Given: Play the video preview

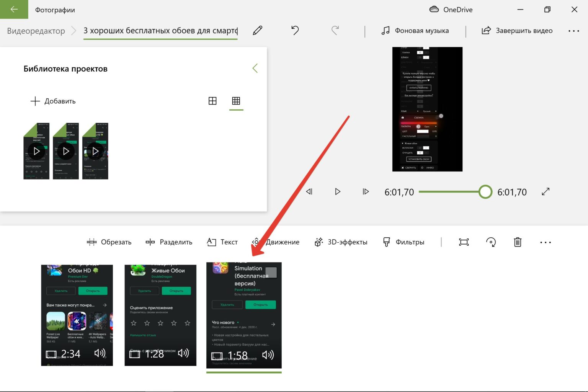Looking at the screenshot, I should pyautogui.click(x=337, y=191).
